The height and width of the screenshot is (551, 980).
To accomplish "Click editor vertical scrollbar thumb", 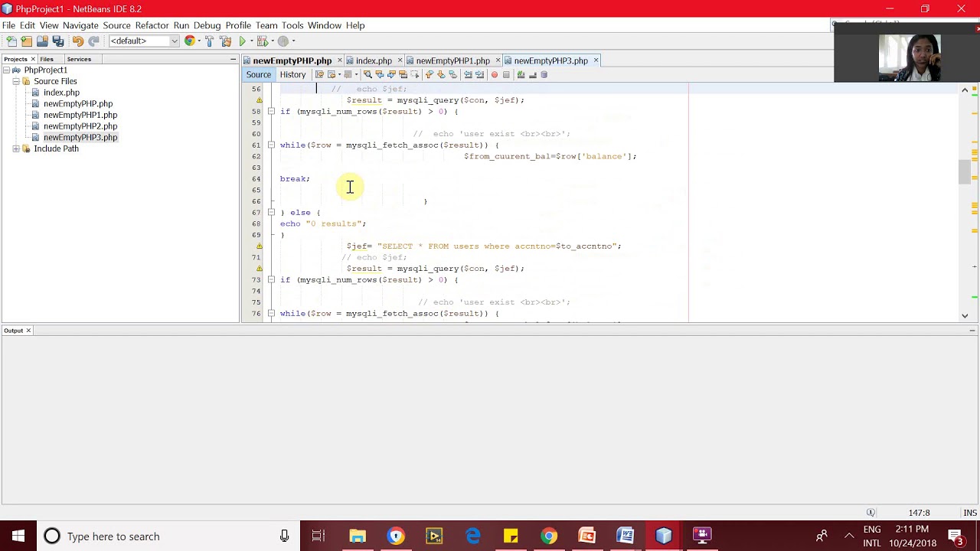I will coord(964,172).
